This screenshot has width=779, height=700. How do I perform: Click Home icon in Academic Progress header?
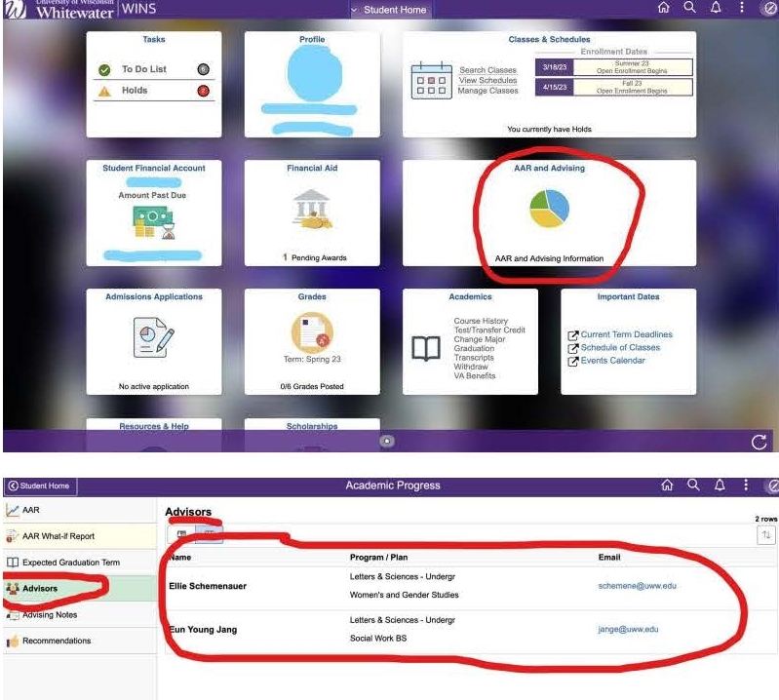667,485
